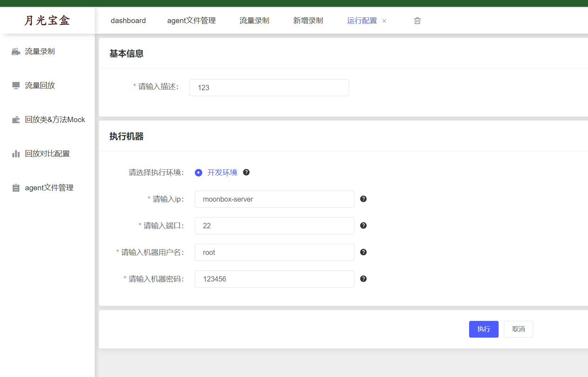The image size is (588, 377).
Task: Click the 执行机器 section heading
Action: point(126,136)
